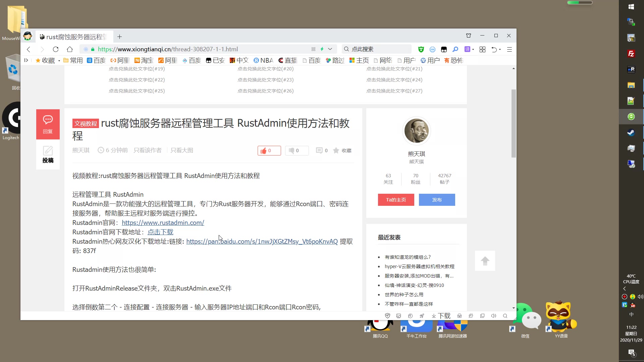Screen dimensions: 644x362
Task: Open the address bar chevron dropdown
Action: coord(330,49)
